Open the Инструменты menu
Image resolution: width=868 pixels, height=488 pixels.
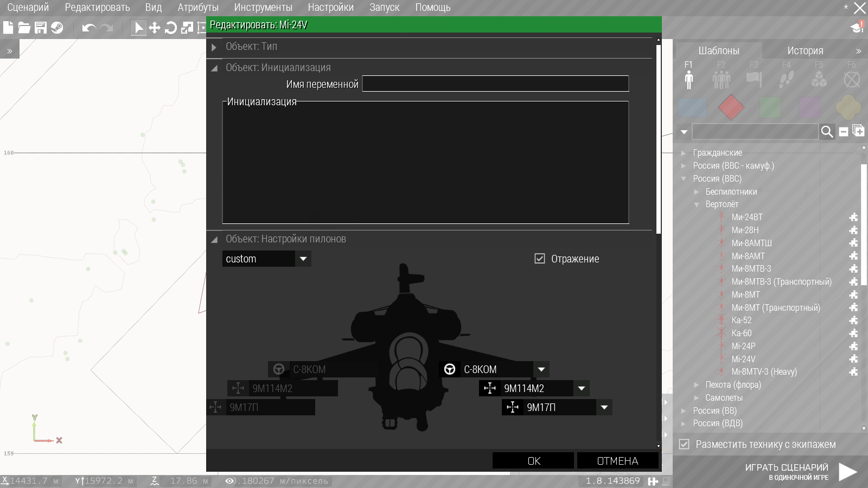pyautogui.click(x=263, y=8)
